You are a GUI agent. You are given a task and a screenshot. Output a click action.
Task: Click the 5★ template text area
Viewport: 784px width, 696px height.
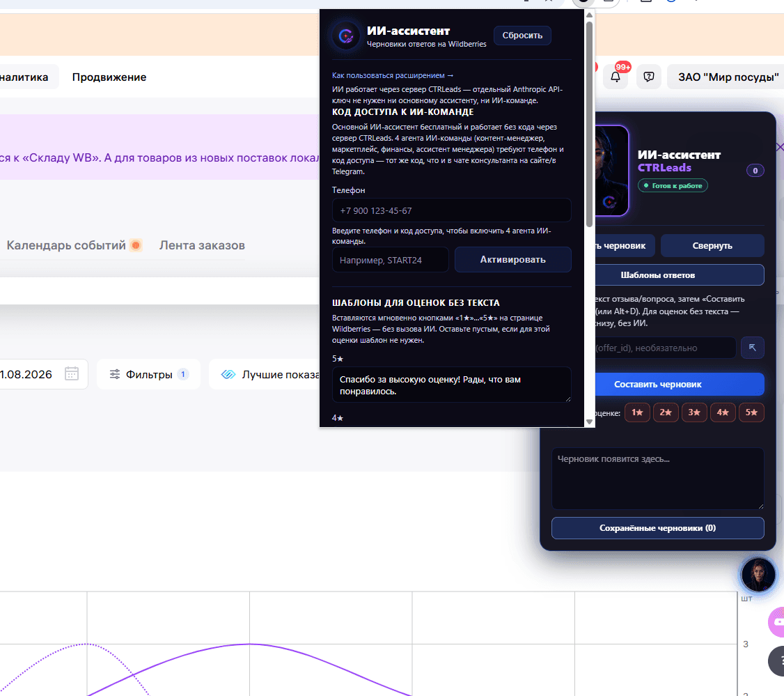click(x=451, y=385)
